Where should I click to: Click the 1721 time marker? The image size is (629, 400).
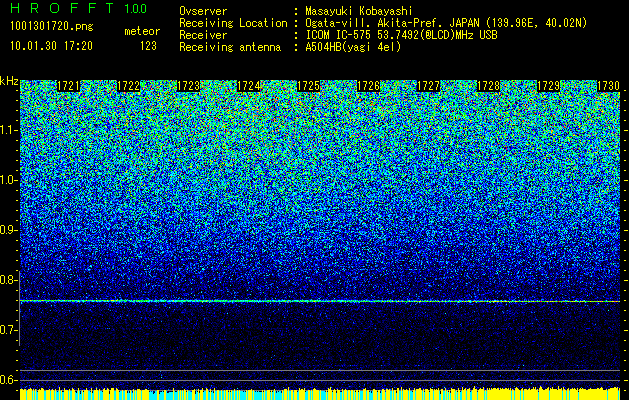[x=68, y=86]
